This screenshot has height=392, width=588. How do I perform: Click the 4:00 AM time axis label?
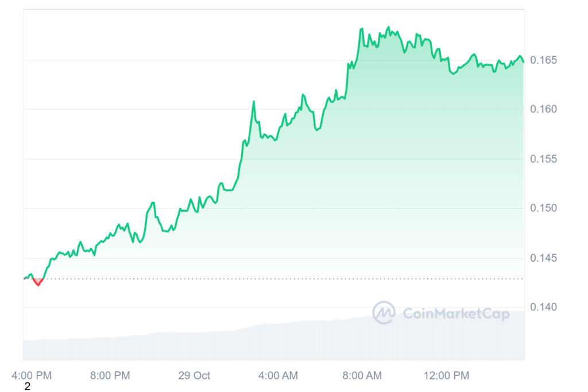click(x=278, y=376)
